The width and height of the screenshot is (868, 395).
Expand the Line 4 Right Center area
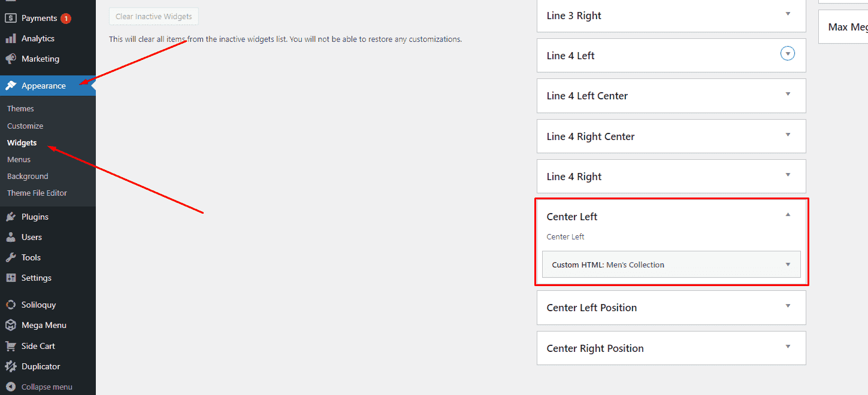tap(788, 135)
